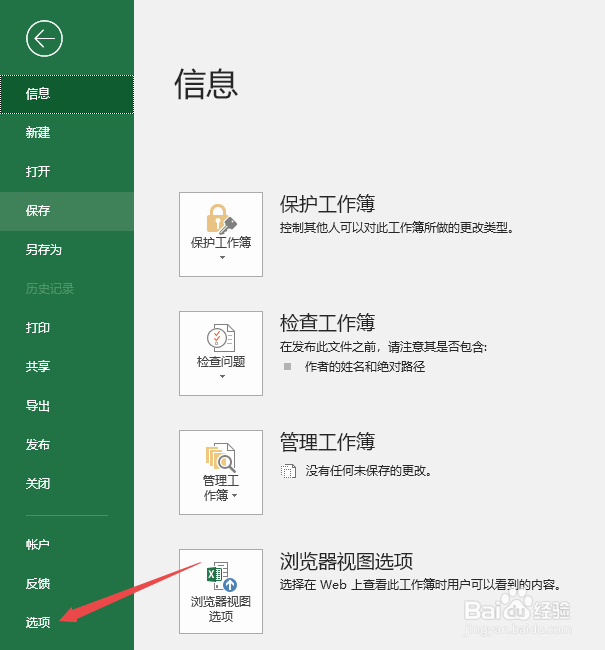605x650 pixels.
Task: Open the 反馈 page
Action: coord(67,583)
